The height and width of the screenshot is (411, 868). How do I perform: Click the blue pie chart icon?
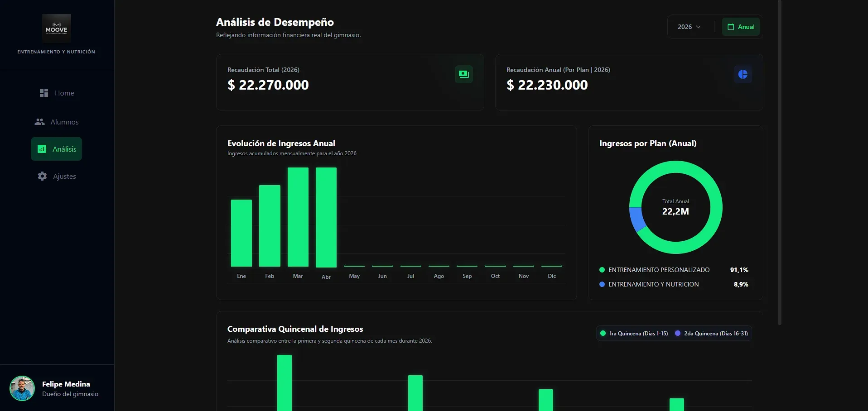pos(743,74)
